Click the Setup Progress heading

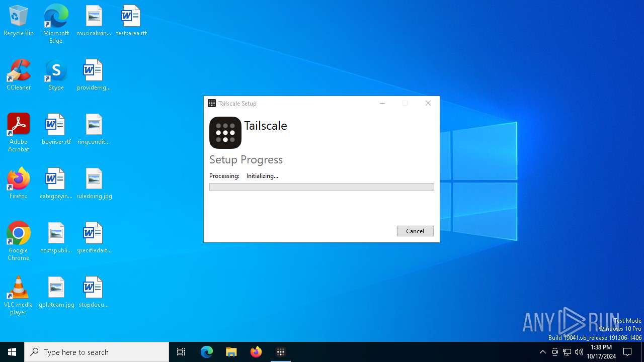point(246,159)
